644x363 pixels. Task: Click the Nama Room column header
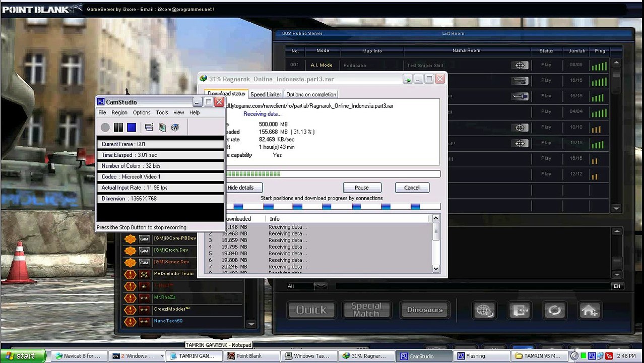(x=466, y=50)
